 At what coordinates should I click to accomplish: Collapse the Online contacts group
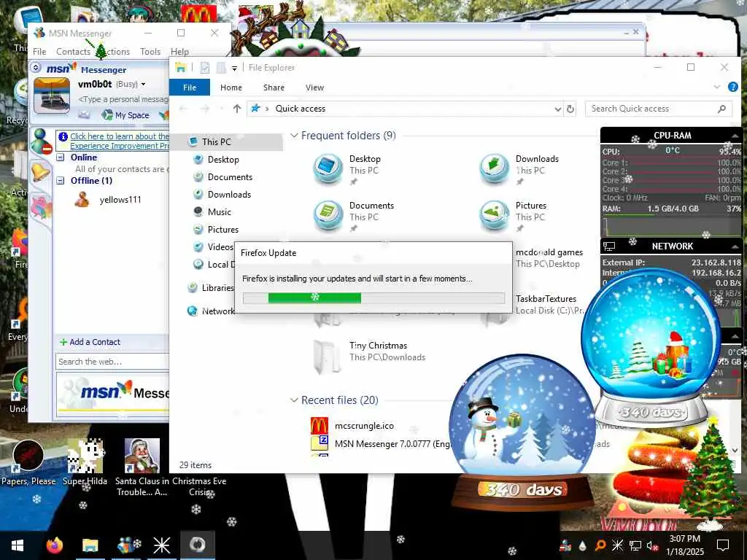[61, 157]
